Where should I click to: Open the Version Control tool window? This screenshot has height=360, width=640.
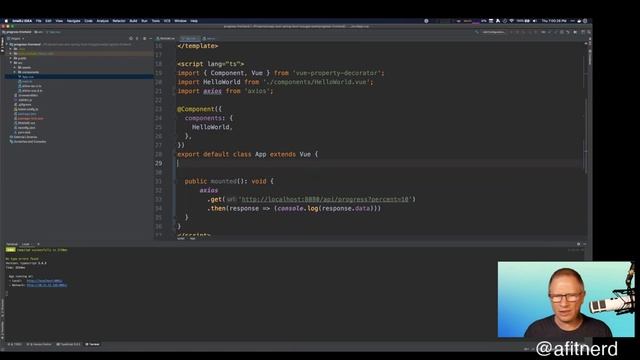(39, 344)
